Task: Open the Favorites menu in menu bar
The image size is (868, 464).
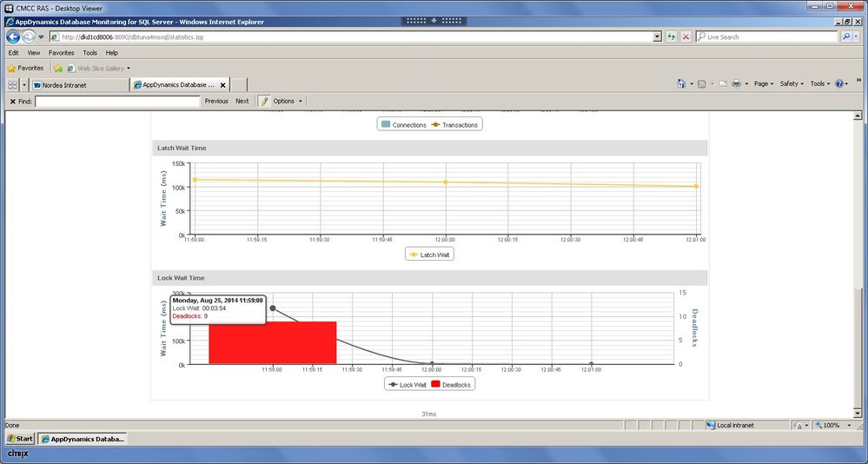Action: (x=61, y=53)
